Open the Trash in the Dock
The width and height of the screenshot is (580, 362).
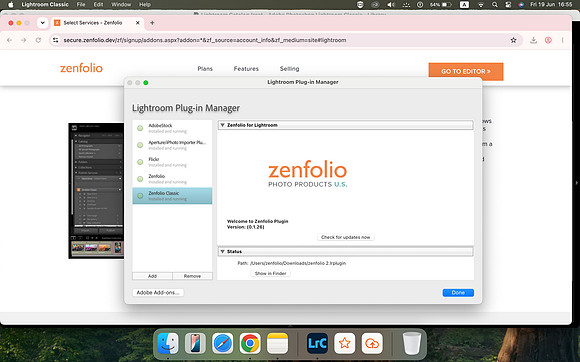tap(412, 344)
